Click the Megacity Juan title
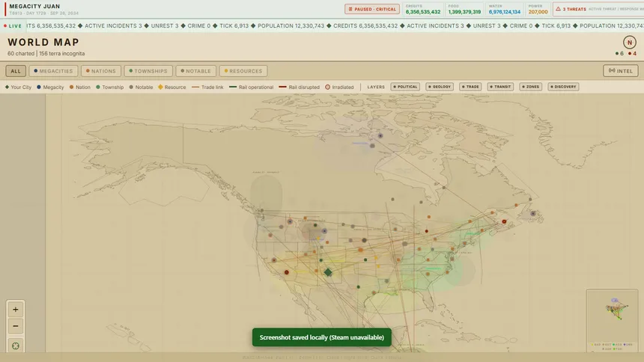The height and width of the screenshot is (362, 644). click(34, 6)
